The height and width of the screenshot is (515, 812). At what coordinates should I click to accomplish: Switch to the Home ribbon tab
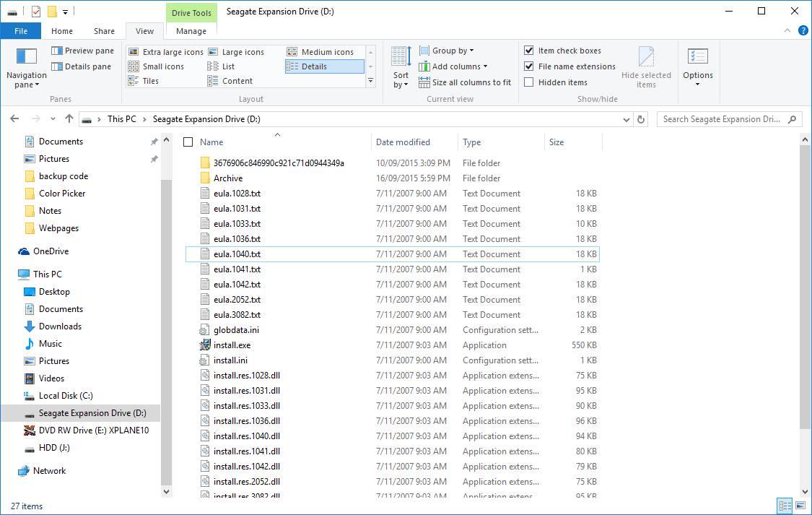(x=61, y=30)
